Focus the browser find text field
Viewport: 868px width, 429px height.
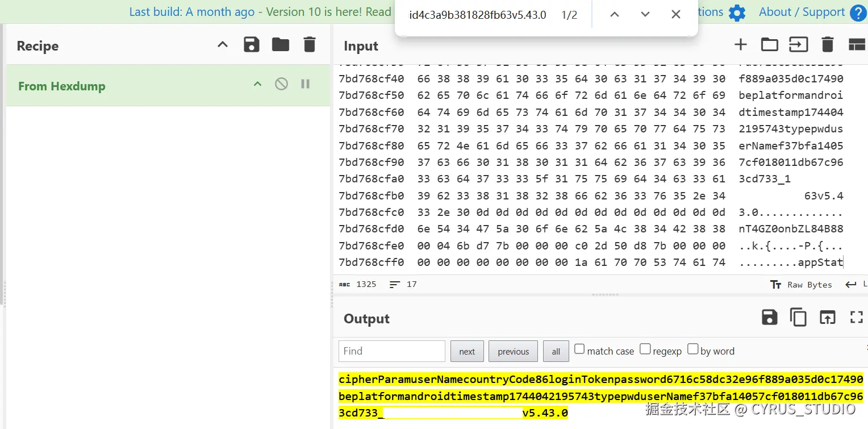click(478, 15)
